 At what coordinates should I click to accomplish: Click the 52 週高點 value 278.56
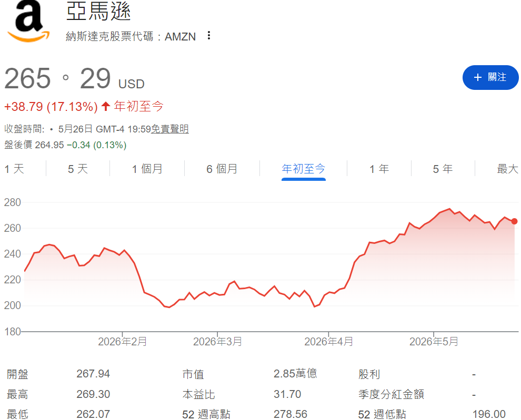tap(290, 414)
